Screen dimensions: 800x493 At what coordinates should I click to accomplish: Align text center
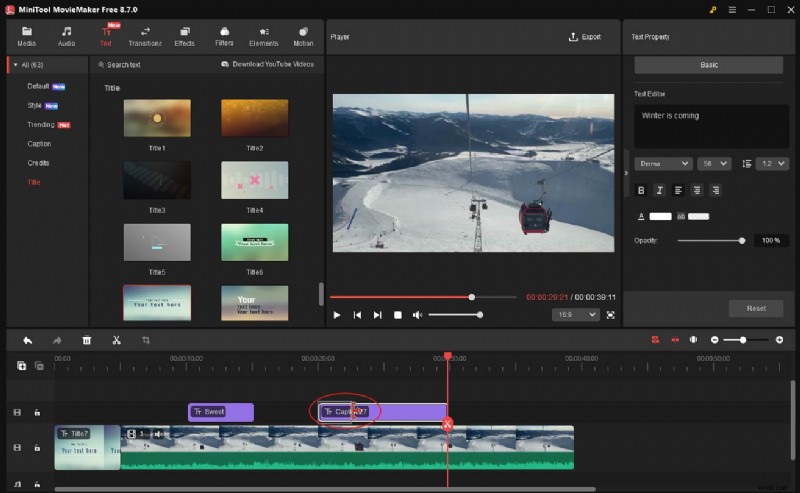(697, 190)
